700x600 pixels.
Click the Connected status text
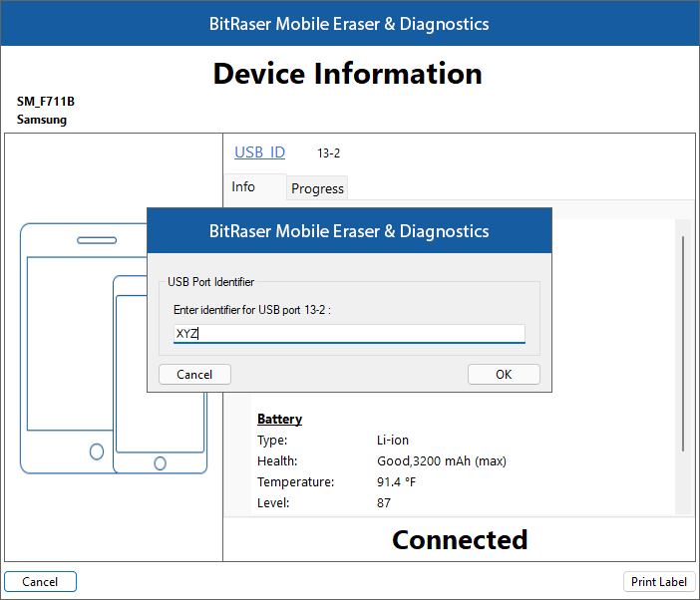coord(460,540)
